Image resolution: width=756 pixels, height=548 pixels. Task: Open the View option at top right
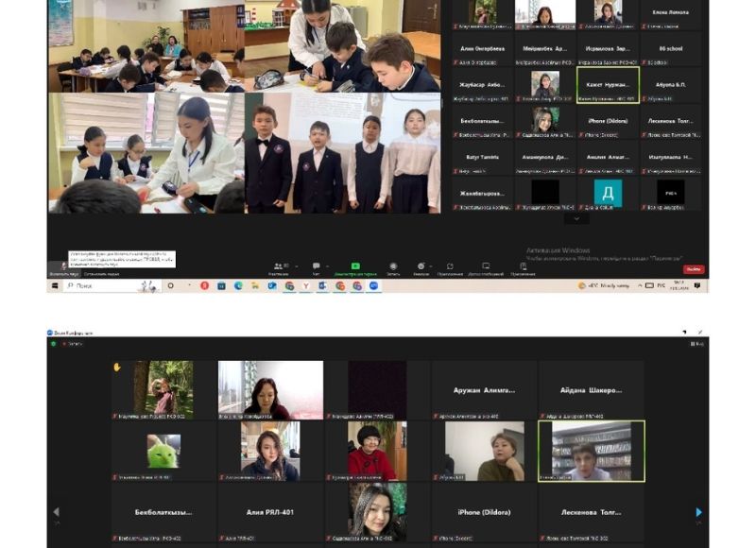pos(697,344)
